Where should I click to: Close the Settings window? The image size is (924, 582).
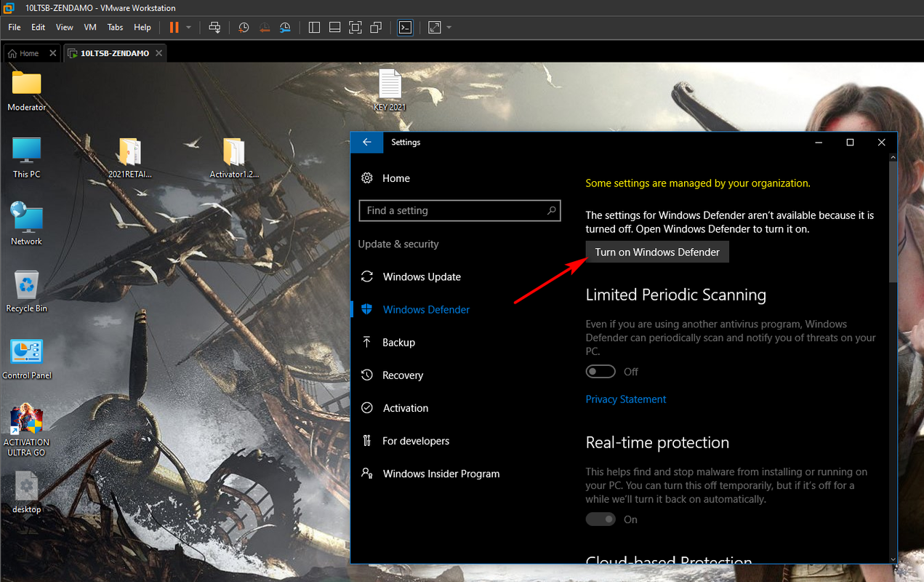click(x=881, y=143)
